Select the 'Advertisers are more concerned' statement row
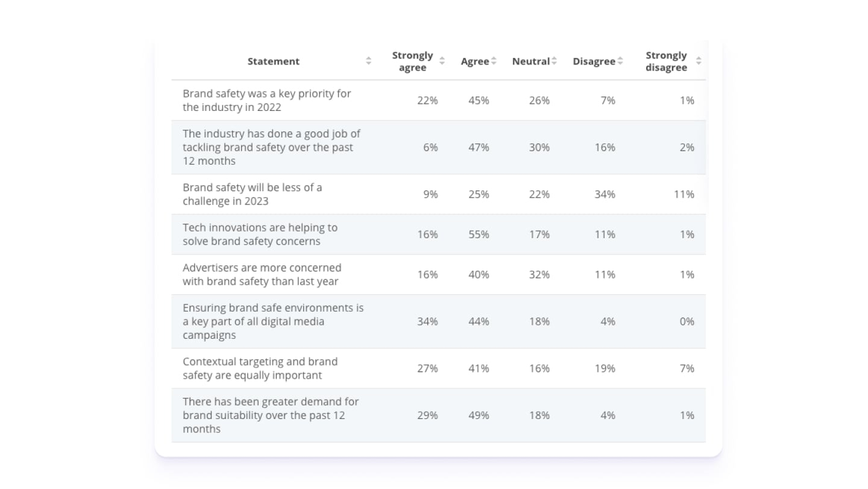Screen dimensions: 868x489 click(262, 274)
